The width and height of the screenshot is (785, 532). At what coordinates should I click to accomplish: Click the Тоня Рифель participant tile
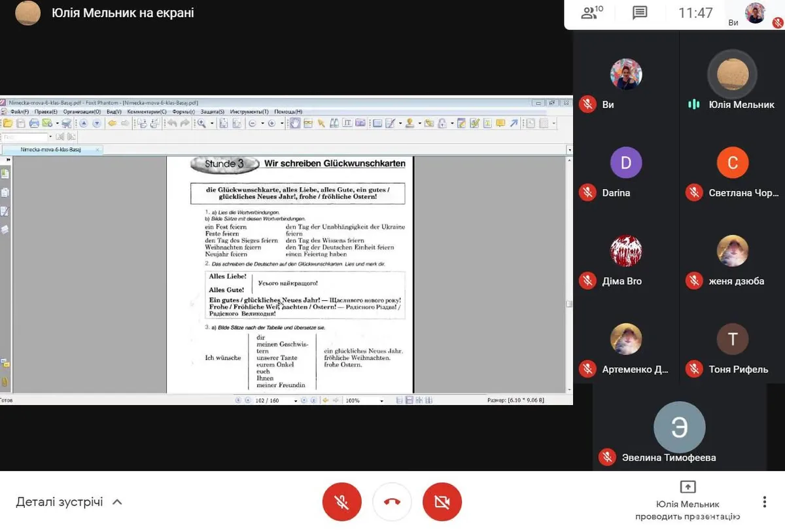click(733, 347)
